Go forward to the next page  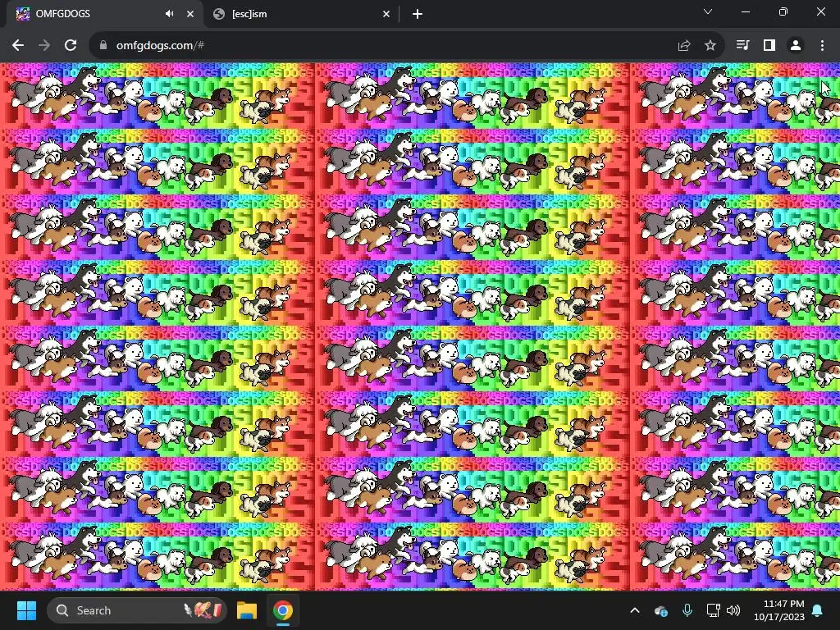44,46
